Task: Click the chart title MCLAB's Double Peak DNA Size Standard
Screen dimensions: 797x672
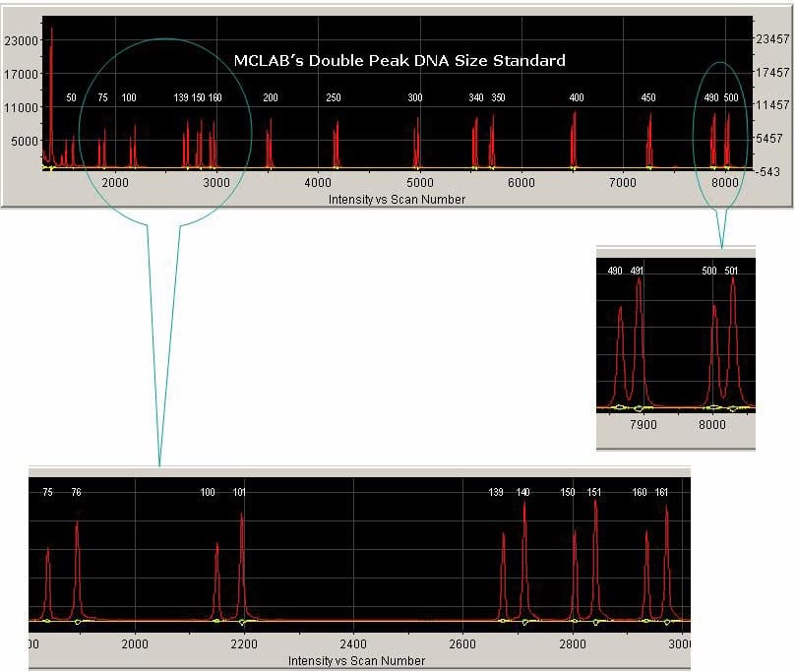Action: tap(399, 60)
